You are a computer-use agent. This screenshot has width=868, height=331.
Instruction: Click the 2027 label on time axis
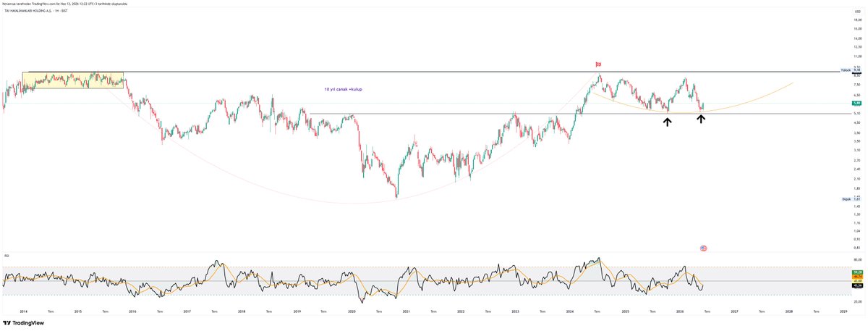tap(734, 311)
